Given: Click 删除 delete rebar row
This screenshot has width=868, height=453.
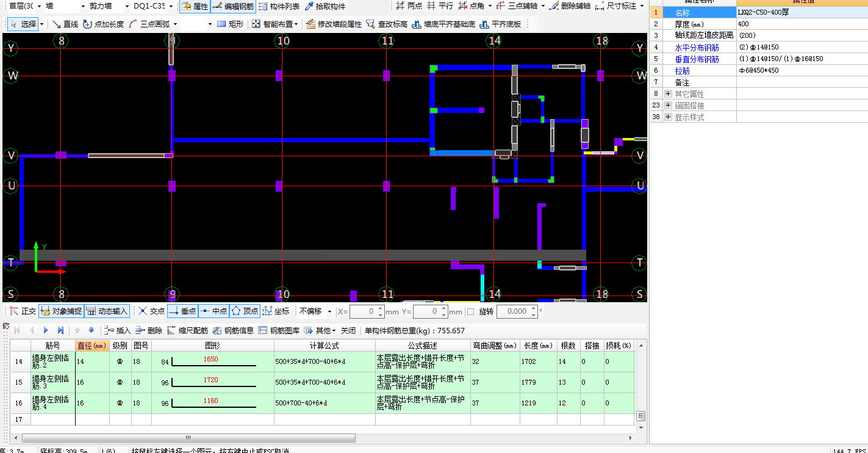Looking at the screenshot, I should 149,330.
